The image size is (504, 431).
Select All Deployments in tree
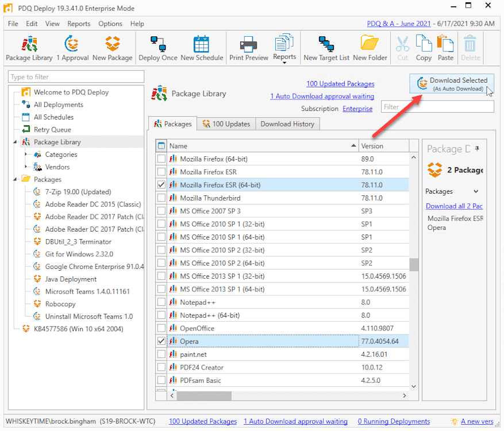click(58, 105)
